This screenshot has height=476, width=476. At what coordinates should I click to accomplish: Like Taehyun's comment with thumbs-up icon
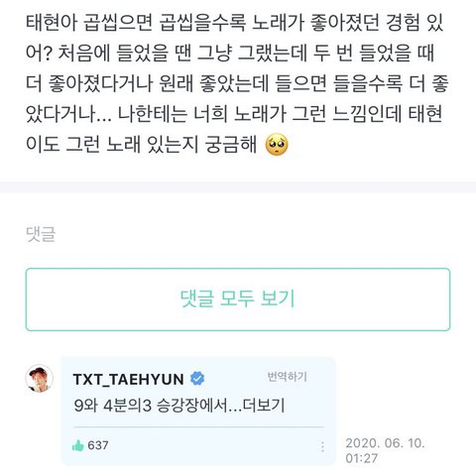(x=78, y=446)
